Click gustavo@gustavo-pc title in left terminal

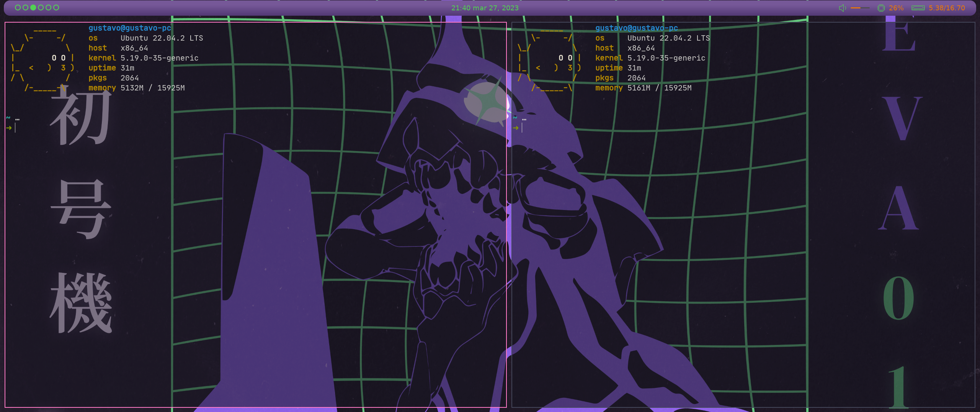click(130, 28)
